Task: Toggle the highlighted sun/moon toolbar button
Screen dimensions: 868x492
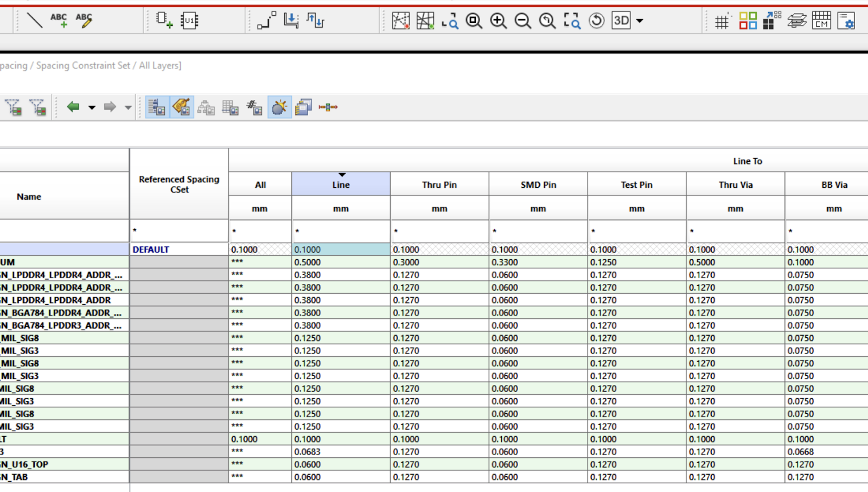Action: [x=279, y=108]
